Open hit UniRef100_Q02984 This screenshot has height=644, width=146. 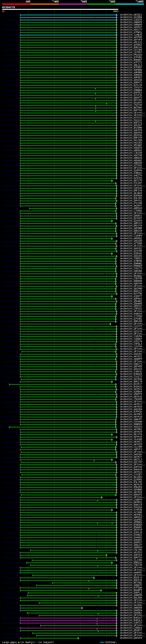[131, 17]
